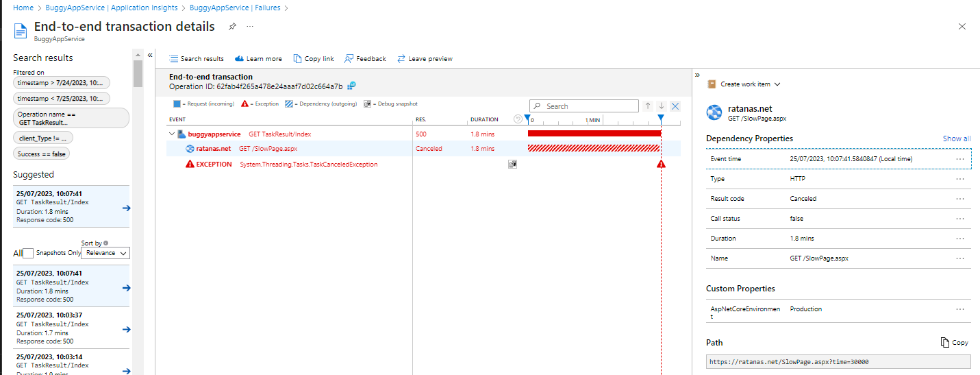
Task: Click the timeline start marker handle
Action: [527, 119]
